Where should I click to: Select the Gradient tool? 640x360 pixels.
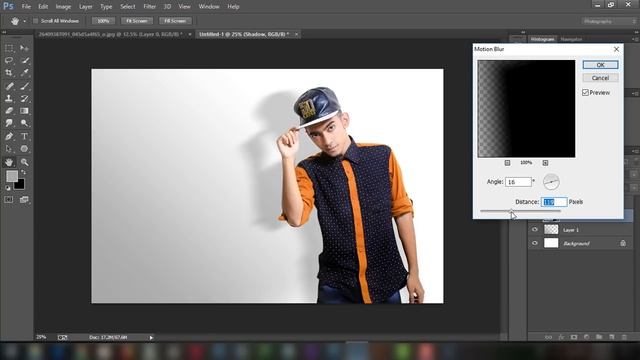pos(24,111)
